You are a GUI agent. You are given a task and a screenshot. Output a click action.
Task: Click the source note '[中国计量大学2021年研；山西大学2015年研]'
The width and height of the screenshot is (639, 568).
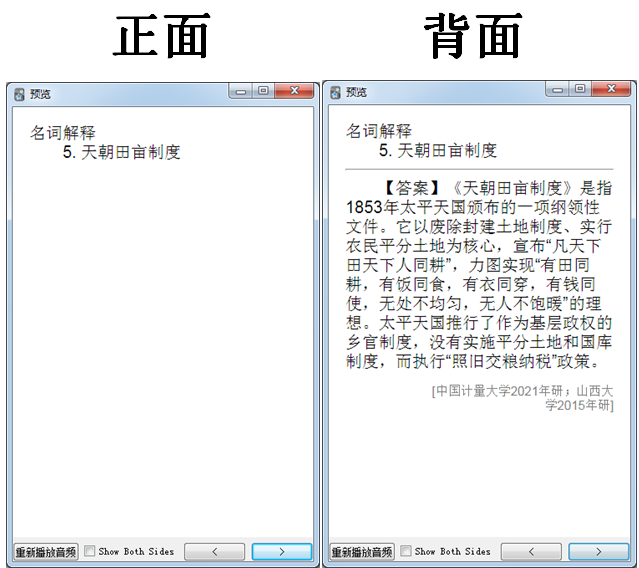pyautogui.click(x=522, y=398)
